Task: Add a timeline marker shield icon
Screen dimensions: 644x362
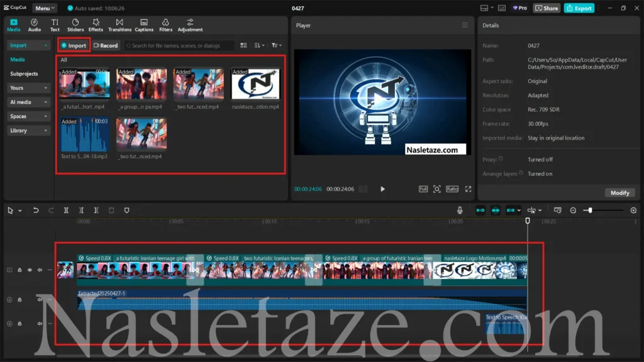Action: click(126, 211)
